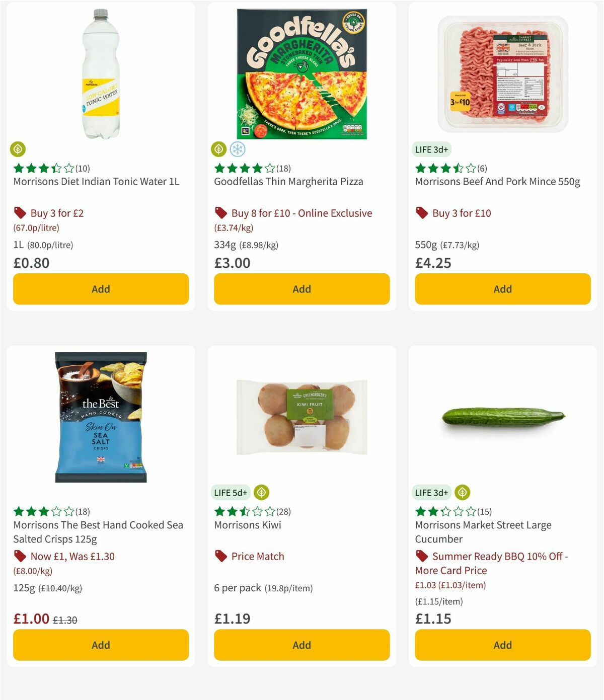Add Morrisons Diet Indian Tonic Water to basket

(x=101, y=289)
